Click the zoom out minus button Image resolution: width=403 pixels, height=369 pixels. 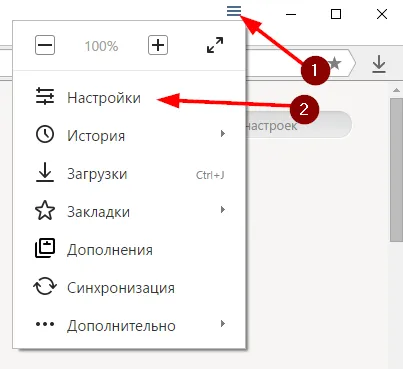[45, 45]
